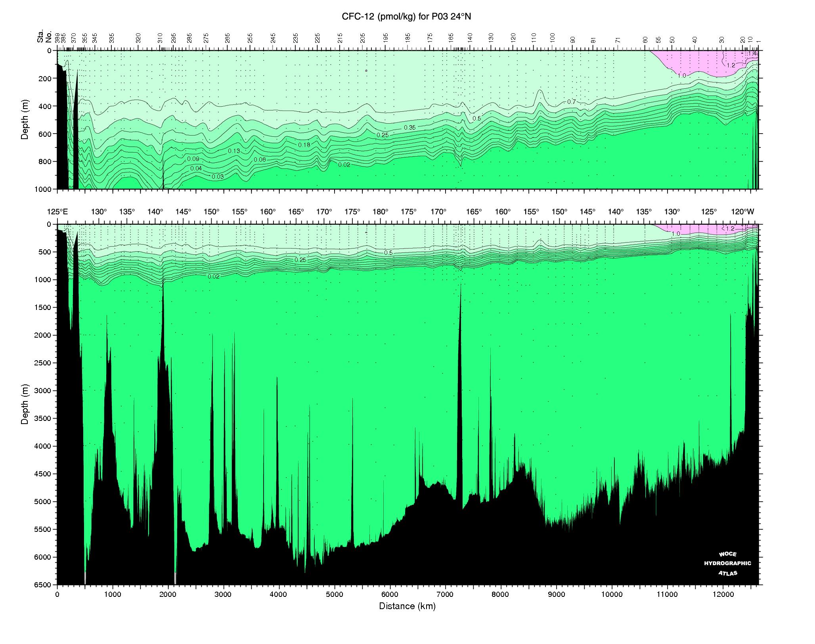Click the 1.4 contour label
Screen dimensions: 815x644
752,53
